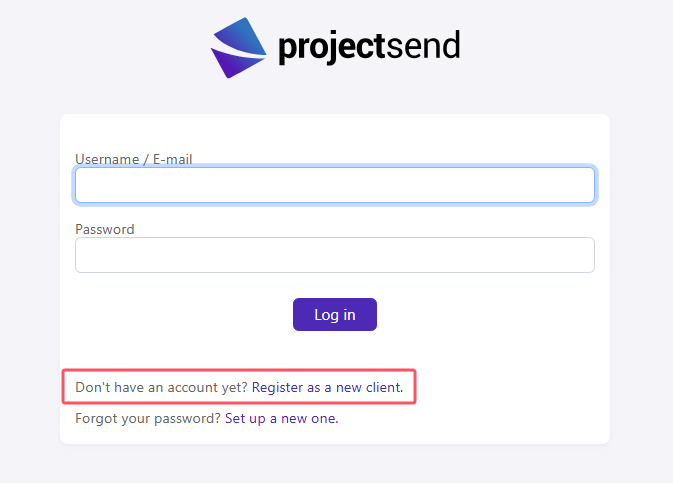Click the "Password" field label

[105, 229]
